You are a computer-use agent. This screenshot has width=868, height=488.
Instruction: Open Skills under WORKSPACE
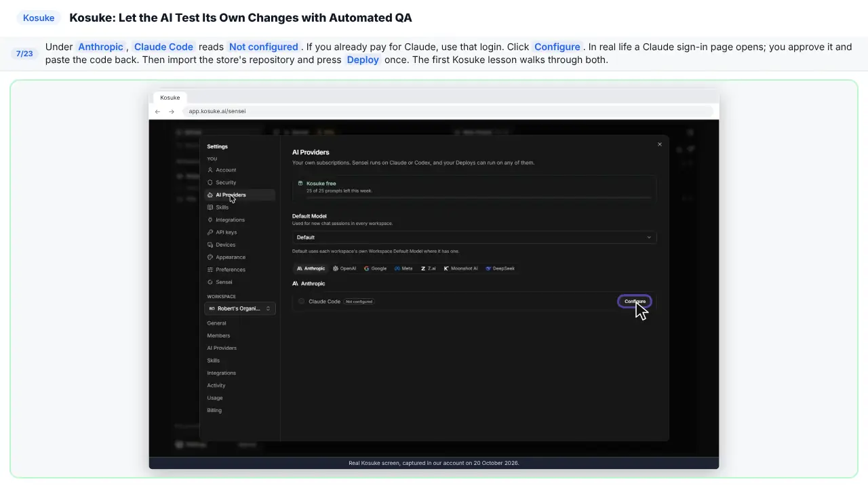click(214, 361)
